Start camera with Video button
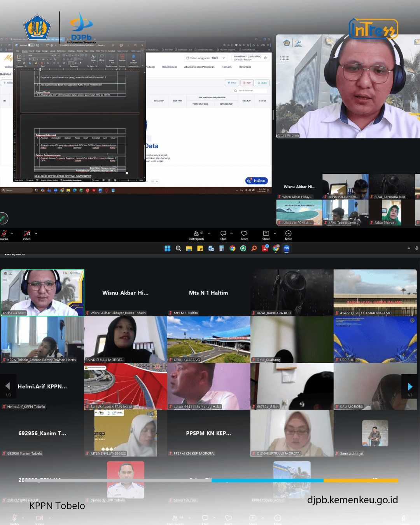 point(26,234)
